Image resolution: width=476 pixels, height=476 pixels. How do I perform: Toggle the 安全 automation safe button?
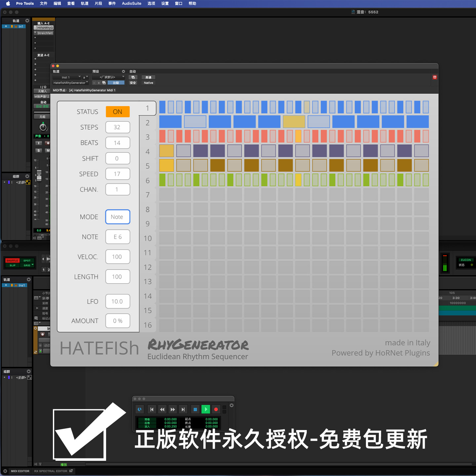coord(133,83)
